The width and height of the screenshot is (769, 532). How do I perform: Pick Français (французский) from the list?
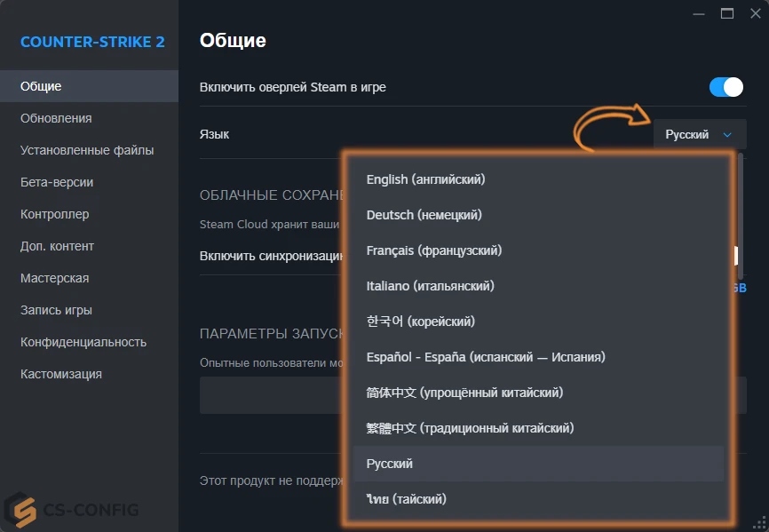tap(433, 250)
